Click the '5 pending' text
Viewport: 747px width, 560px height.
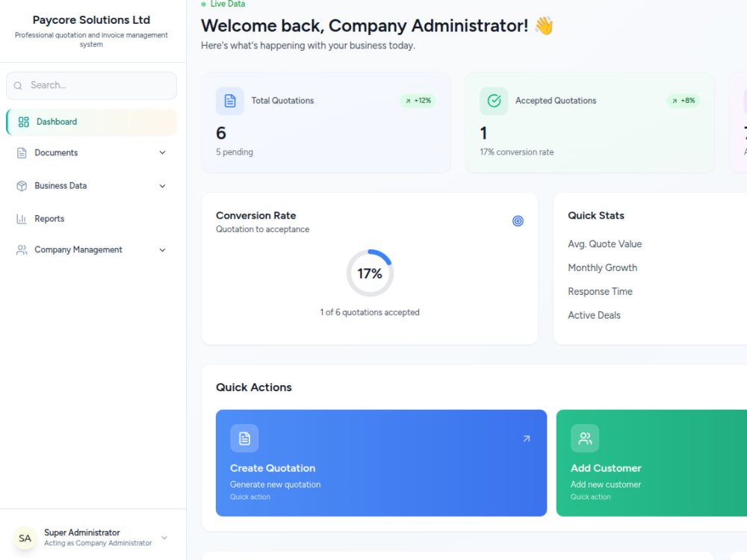pos(235,152)
